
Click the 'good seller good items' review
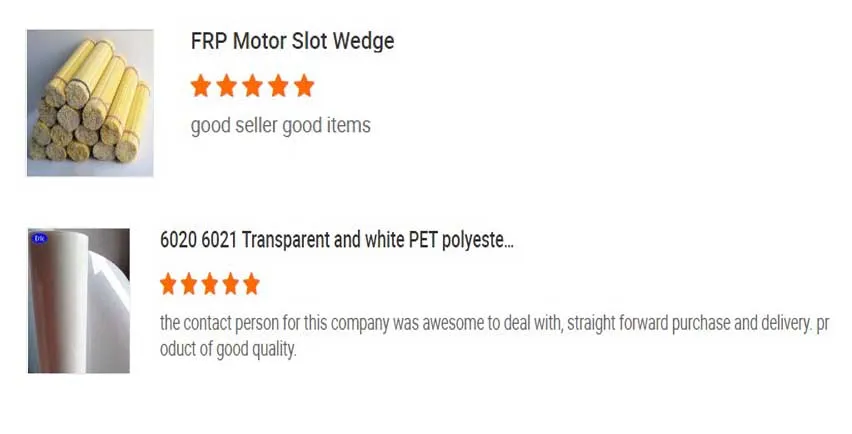click(280, 126)
